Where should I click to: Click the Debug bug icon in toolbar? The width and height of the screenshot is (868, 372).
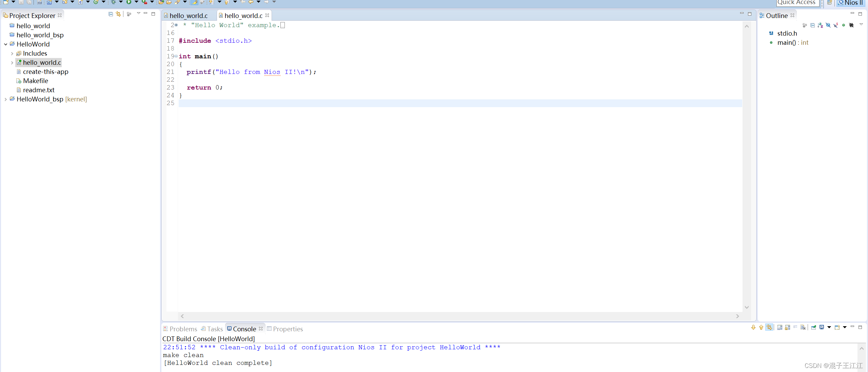(x=113, y=2)
